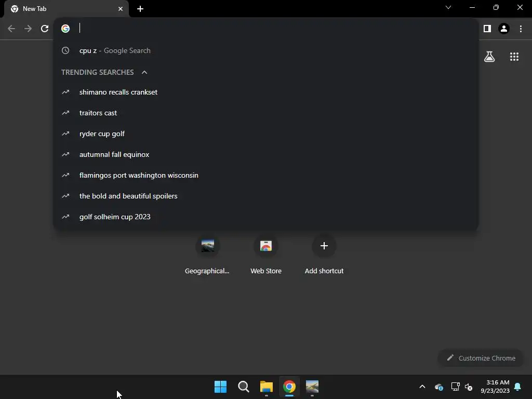
Task: Close the New Tab tab
Action: point(121,9)
